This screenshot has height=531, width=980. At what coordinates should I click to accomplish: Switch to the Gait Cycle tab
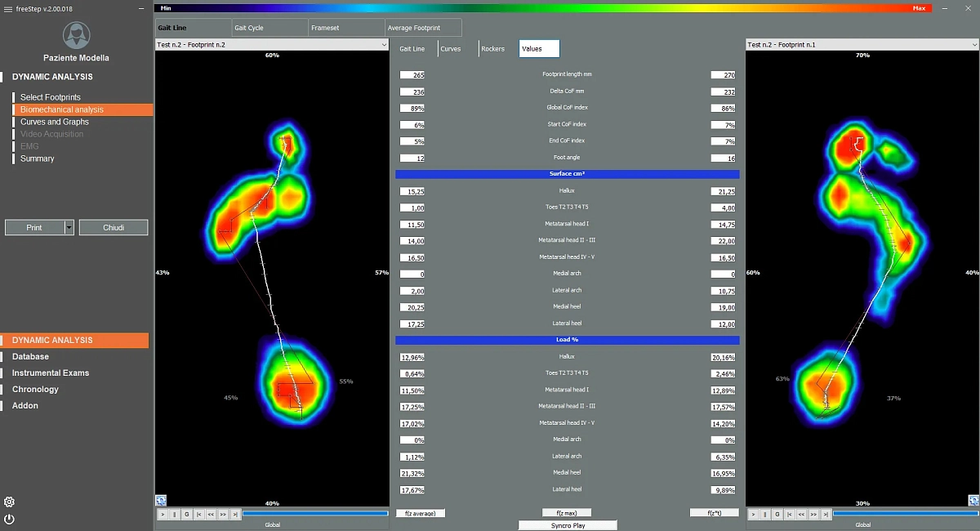[269, 28]
